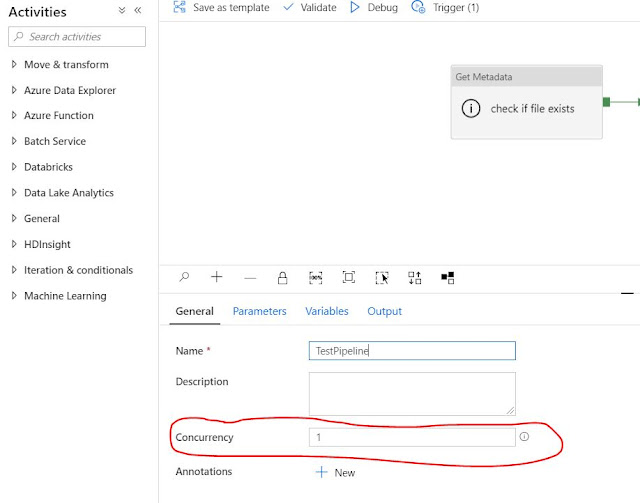Click the Description resize handle

(511, 411)
